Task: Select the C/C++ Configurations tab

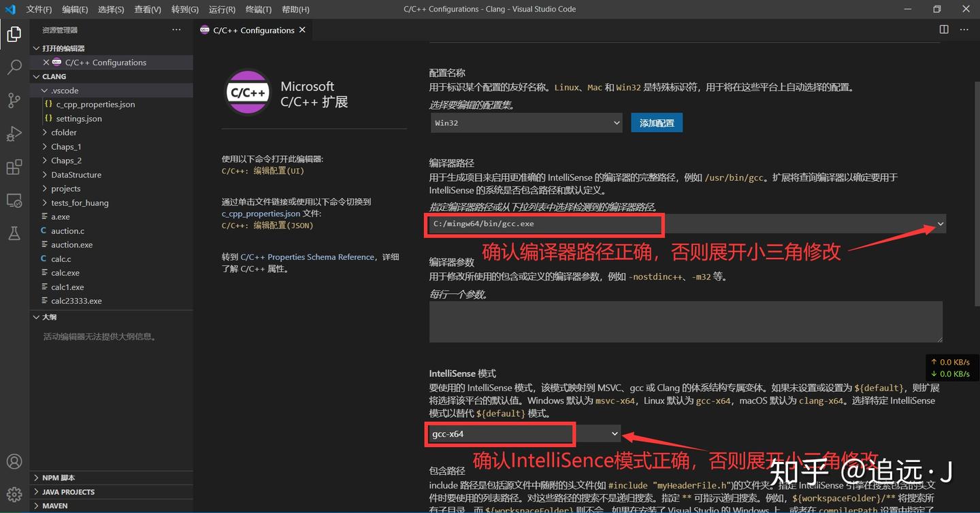Action: click(252, 30)
